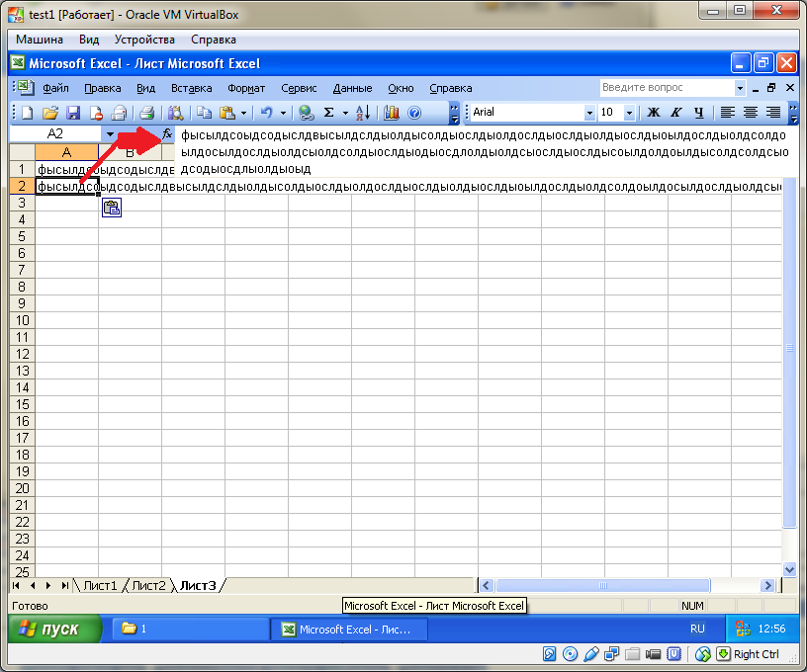Viewport: 807px width, 672px height.
Task: Click the Введите вопрос help field
Action: [x=668, y=88]
